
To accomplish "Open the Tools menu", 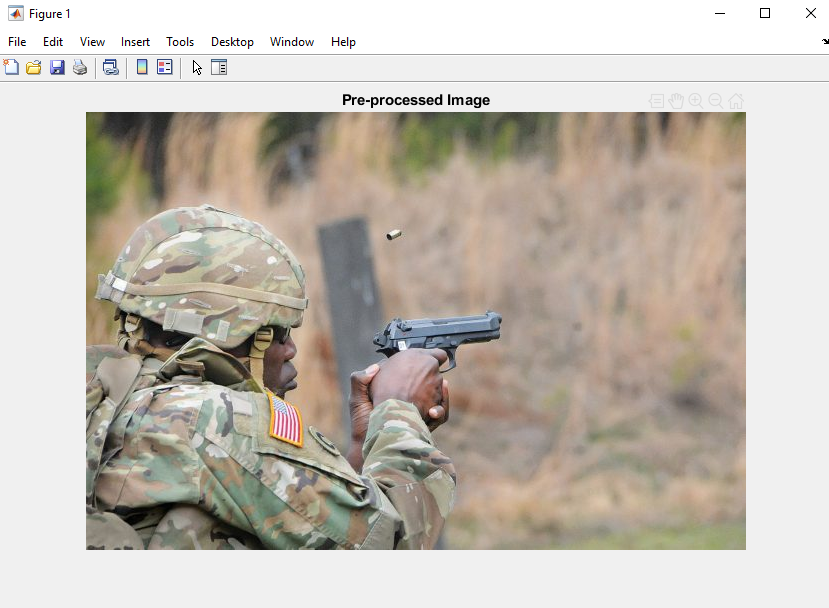I will 180,42.
